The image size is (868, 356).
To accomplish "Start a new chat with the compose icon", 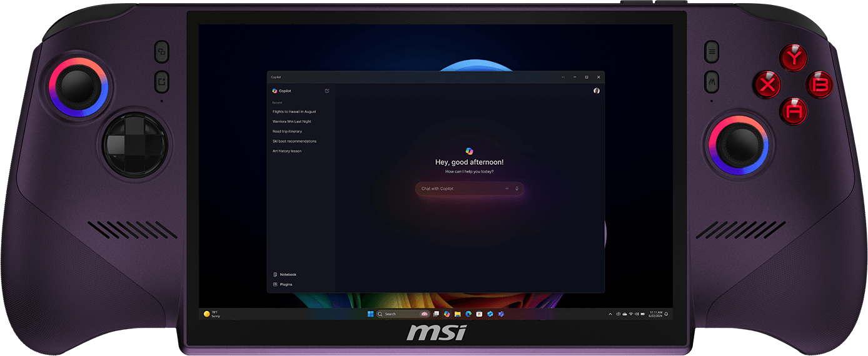I will 327,91.
